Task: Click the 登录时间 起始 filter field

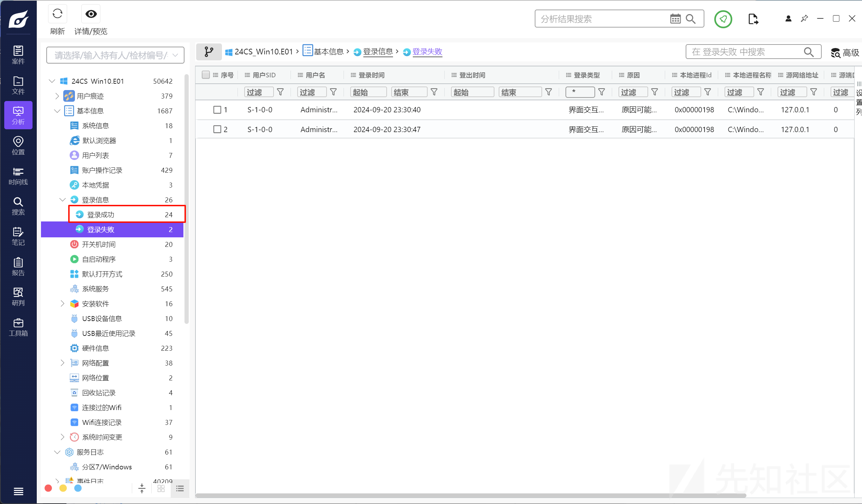Action: 368,92
